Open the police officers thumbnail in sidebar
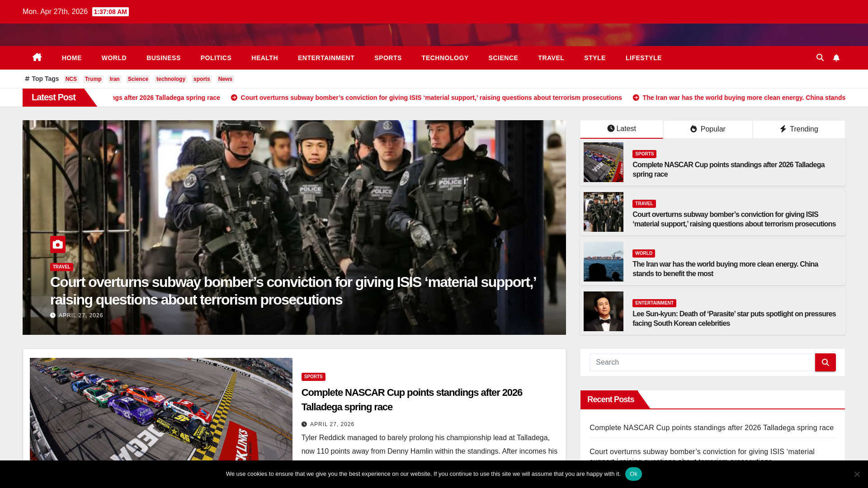The width and height of the screenshot is (868, 488). [x=604, y=212]
